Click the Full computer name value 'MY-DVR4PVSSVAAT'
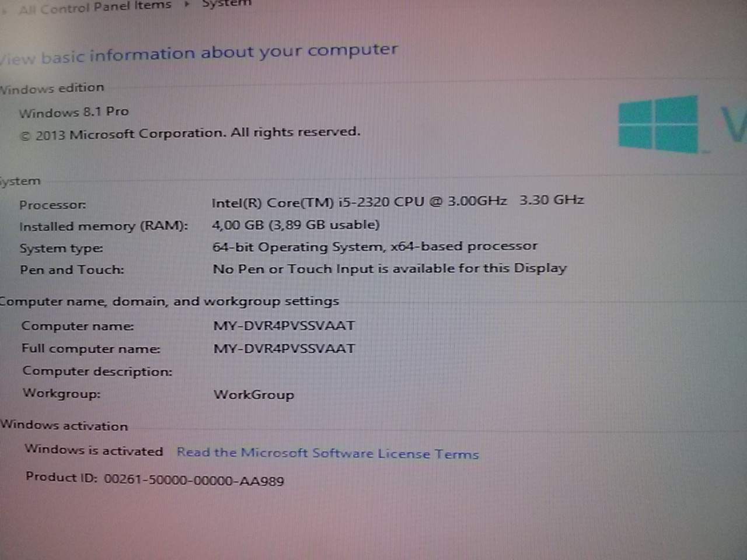Screen dimensions: 747x560 click(x=284, y=348)
